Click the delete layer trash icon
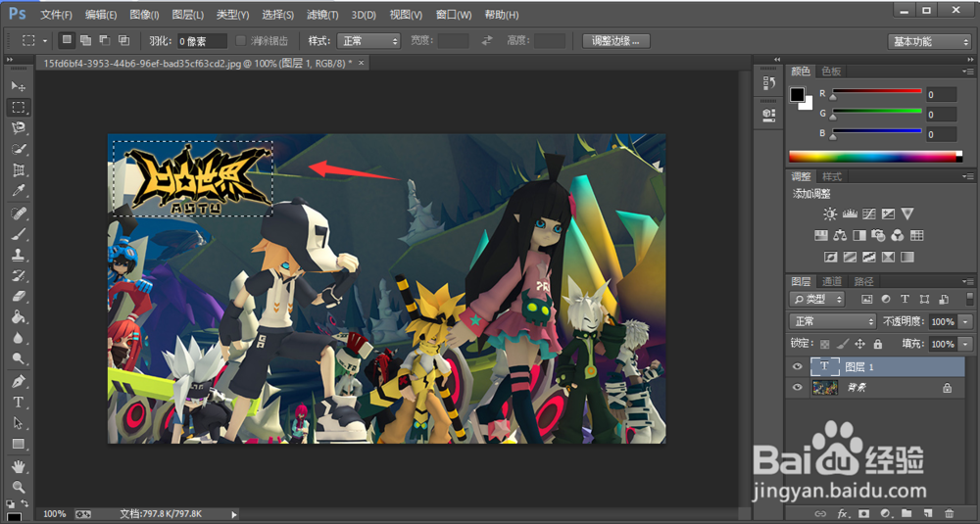 [949, 513]
